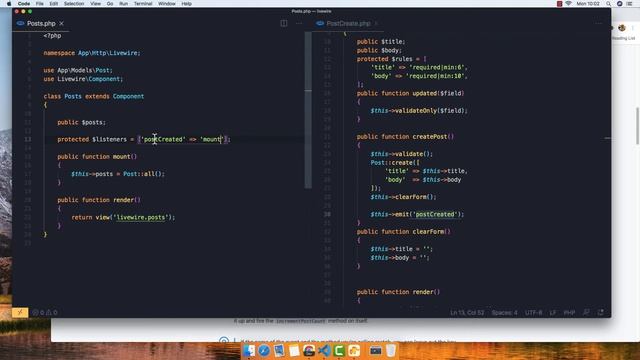640x360 pixels.
Task: Select PHP language mode in status bar
Action: tap(569, 313)
